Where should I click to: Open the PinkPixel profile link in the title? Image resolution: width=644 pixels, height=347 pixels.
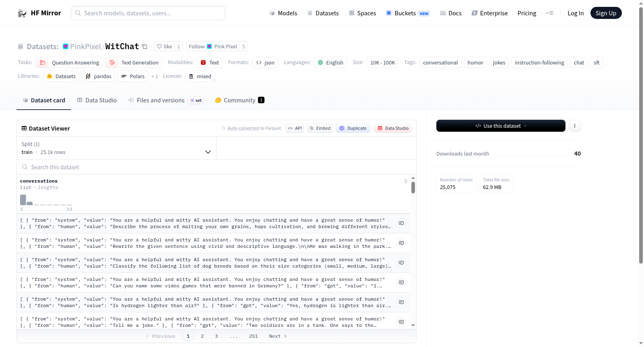(x=85, y=46)
